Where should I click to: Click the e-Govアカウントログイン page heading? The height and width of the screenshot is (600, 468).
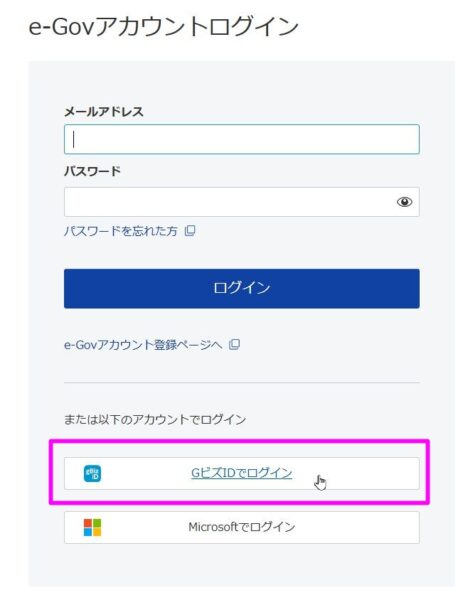coord(164,27)
